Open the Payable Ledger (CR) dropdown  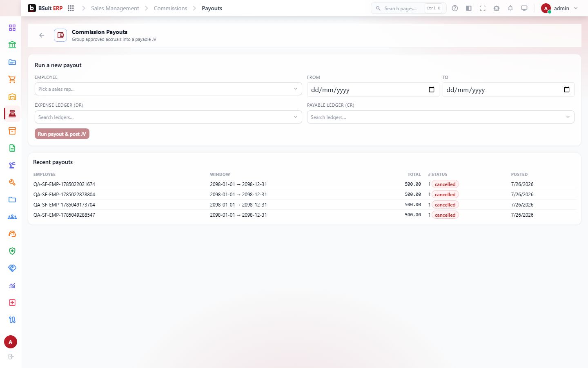pyautogui.click(x=441, y=117)
